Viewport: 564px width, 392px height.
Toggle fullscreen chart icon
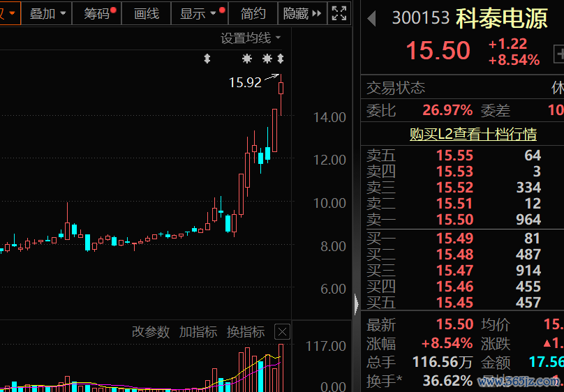pos(339,14)
